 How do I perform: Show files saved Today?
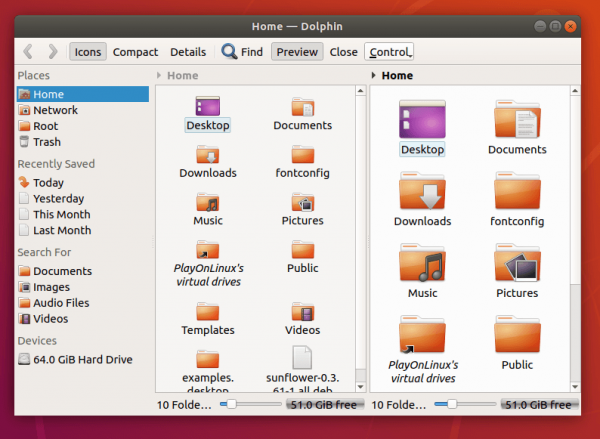[83, 183]
